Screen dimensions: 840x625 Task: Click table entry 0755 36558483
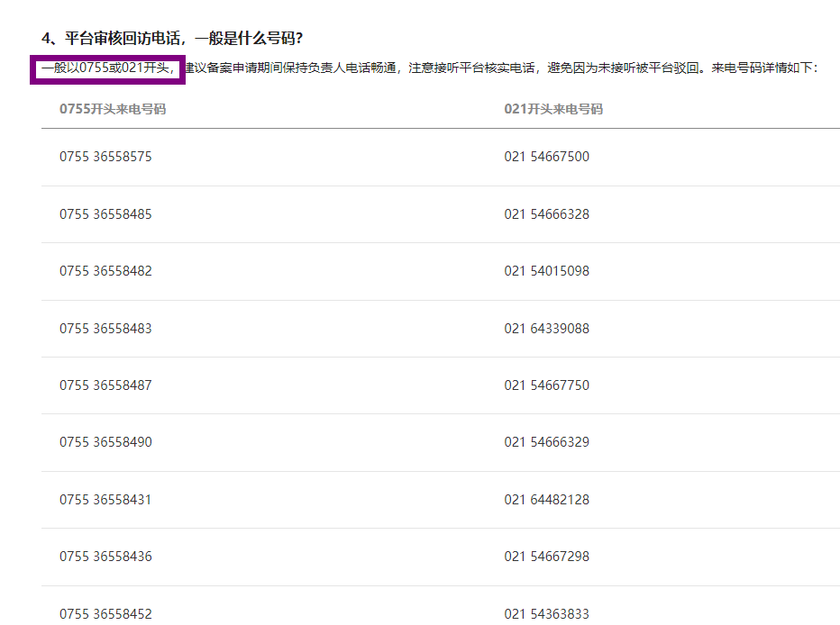tap(105, 329)
